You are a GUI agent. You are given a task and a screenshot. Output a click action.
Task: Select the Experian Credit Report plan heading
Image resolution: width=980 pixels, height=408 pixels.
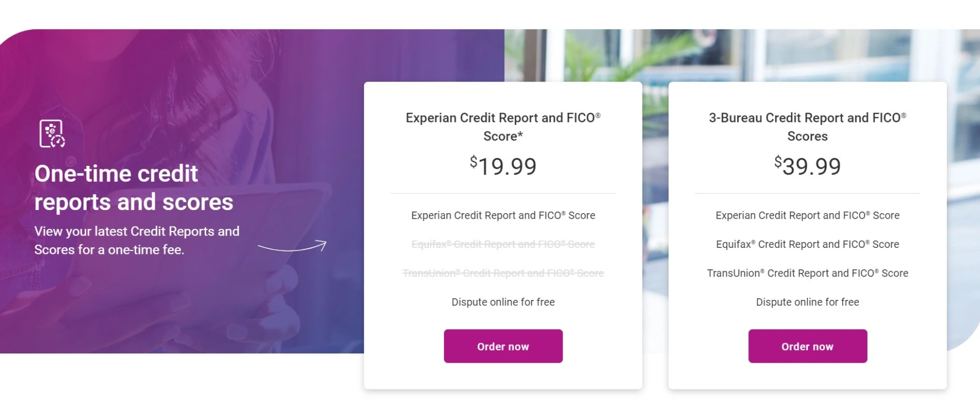pyautogui.click(x=503, y=126)
